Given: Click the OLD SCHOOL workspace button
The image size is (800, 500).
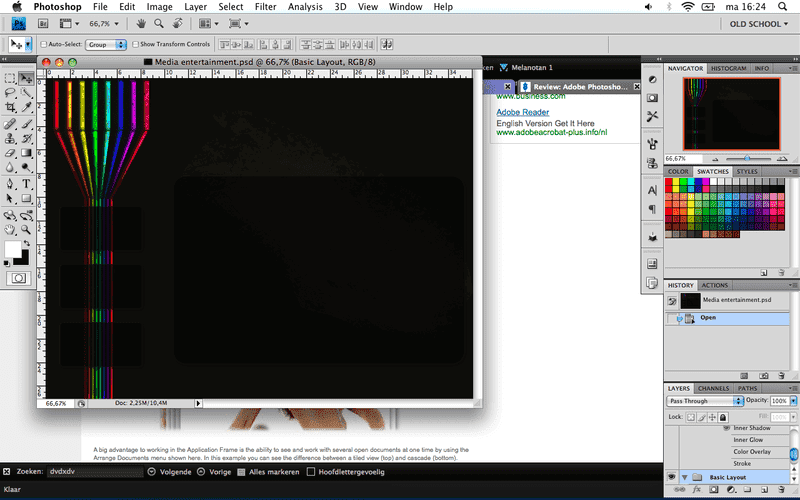Looking at the screenshot, I should pyautogui.click(x=756, y=24).
